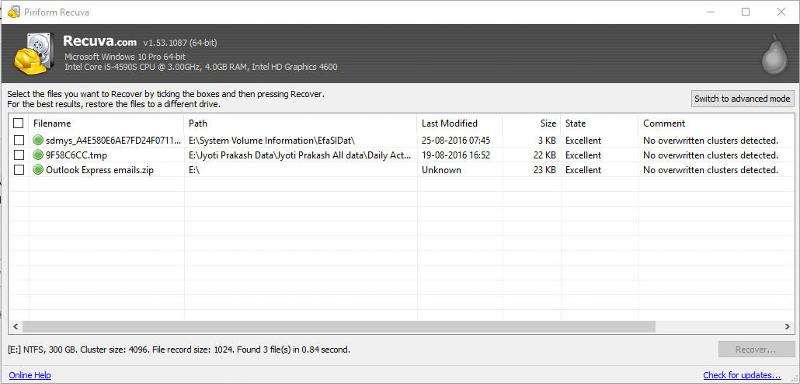Click comment of Outlook Express emails.zip row

[x=711, y=170]
